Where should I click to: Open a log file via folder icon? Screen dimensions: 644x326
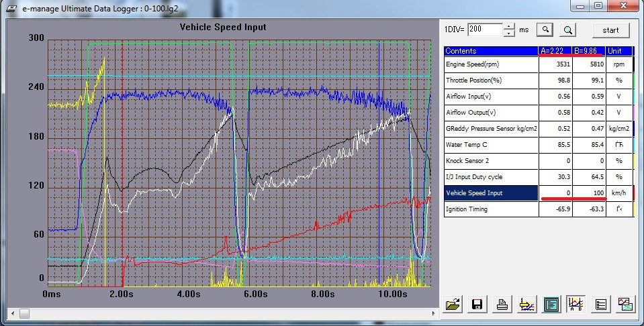click(453, 305)
